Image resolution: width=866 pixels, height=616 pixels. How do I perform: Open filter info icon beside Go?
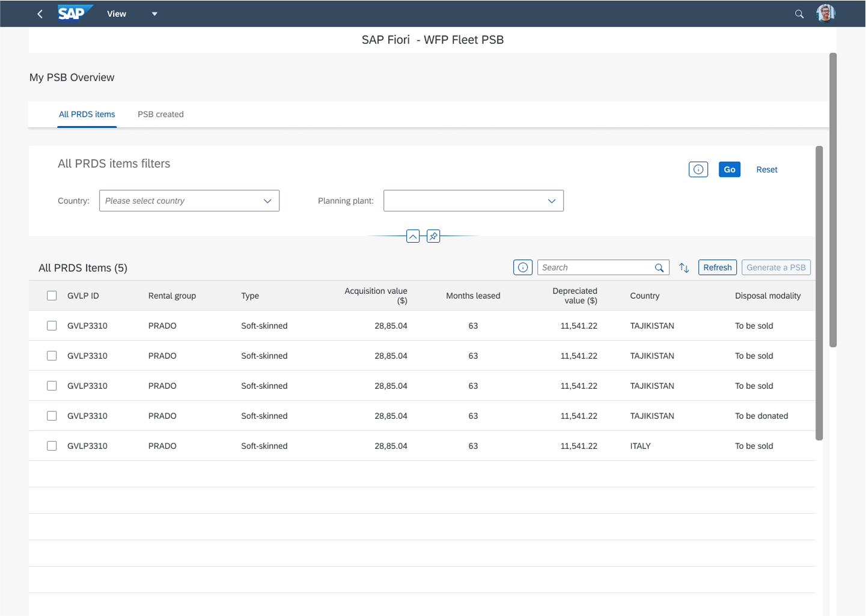tap(698, 169)
